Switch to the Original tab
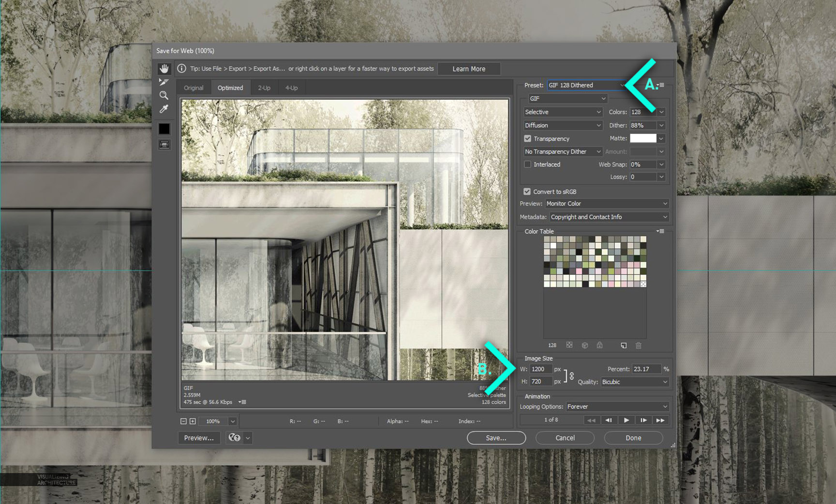The height and width of the screenshot is (504, 836). [194, 88]
